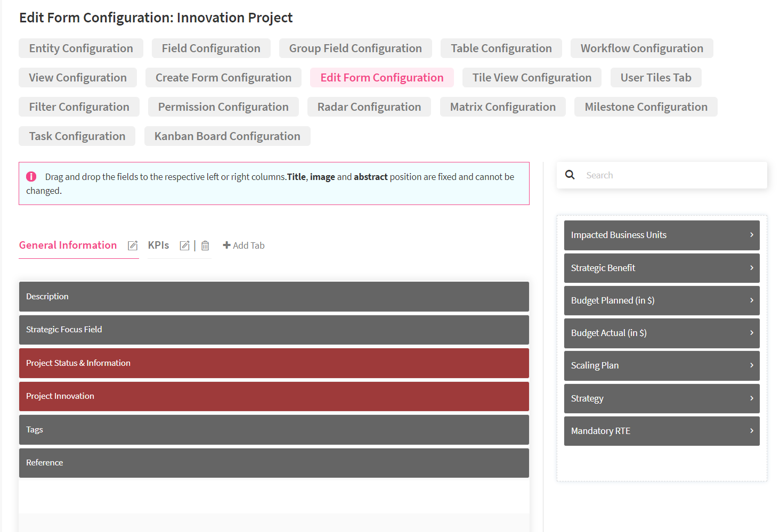Delete the KPIs tab using trash icon
This screenshot has height=532, width=780.
coord(205,245)
